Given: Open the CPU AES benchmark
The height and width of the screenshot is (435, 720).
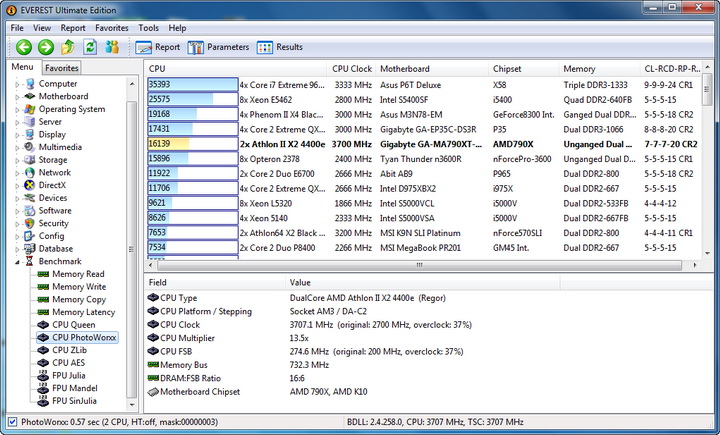Looking at the screenshot, I should click(x=61, y=363).
